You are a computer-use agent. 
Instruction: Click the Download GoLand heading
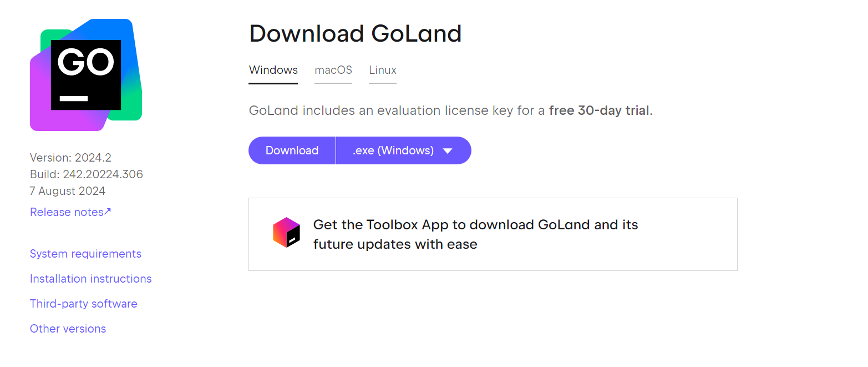click(x=356, y=33)
